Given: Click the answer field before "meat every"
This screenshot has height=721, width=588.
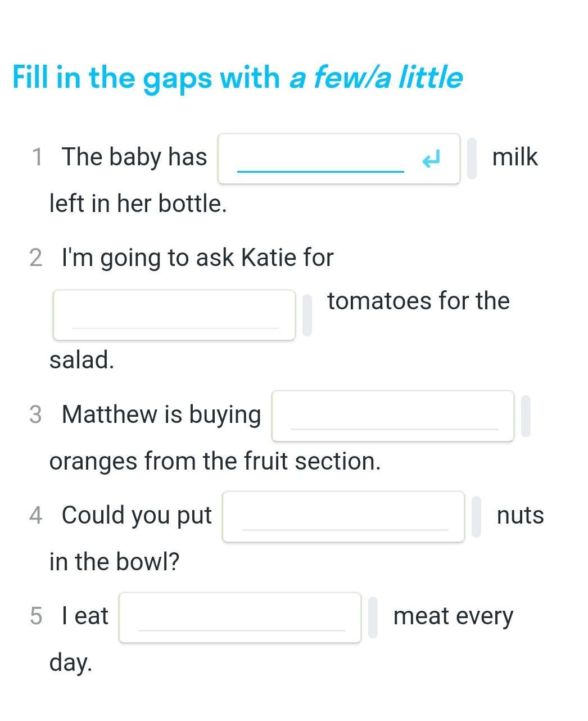Looking at the screenshot, I should pyautogui.click(x=239, y=618).
